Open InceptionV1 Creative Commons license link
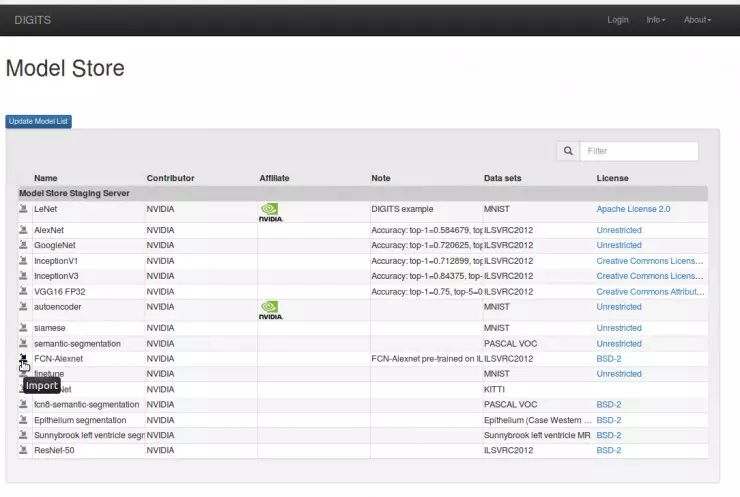 [650, 261]
